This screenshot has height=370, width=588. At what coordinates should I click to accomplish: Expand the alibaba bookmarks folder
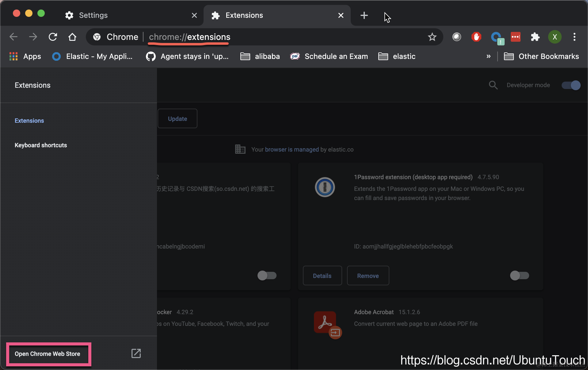click(x=260, y=56)
